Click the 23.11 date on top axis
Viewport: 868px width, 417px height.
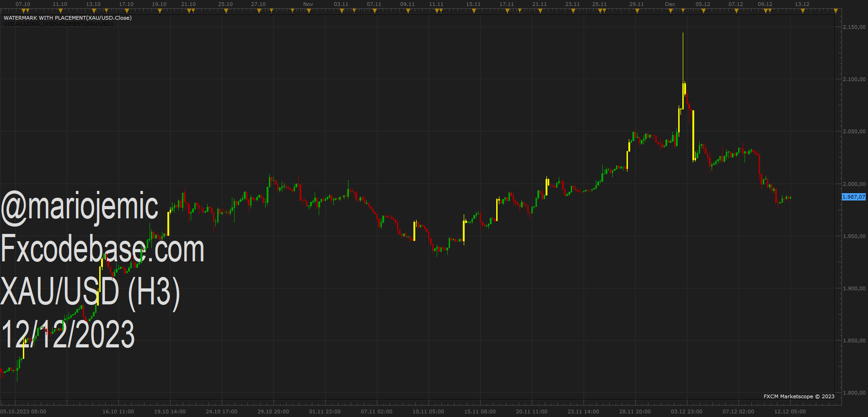[573, 4]
